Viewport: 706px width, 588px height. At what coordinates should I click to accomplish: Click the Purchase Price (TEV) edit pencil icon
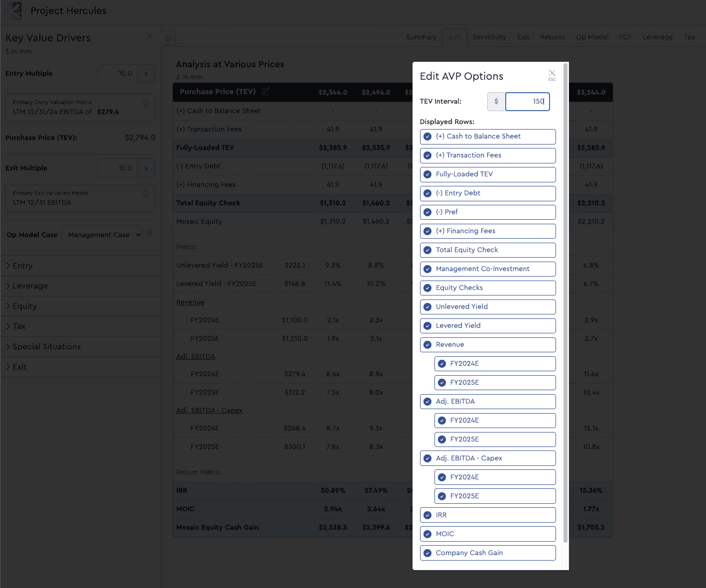tap(266, 91)
